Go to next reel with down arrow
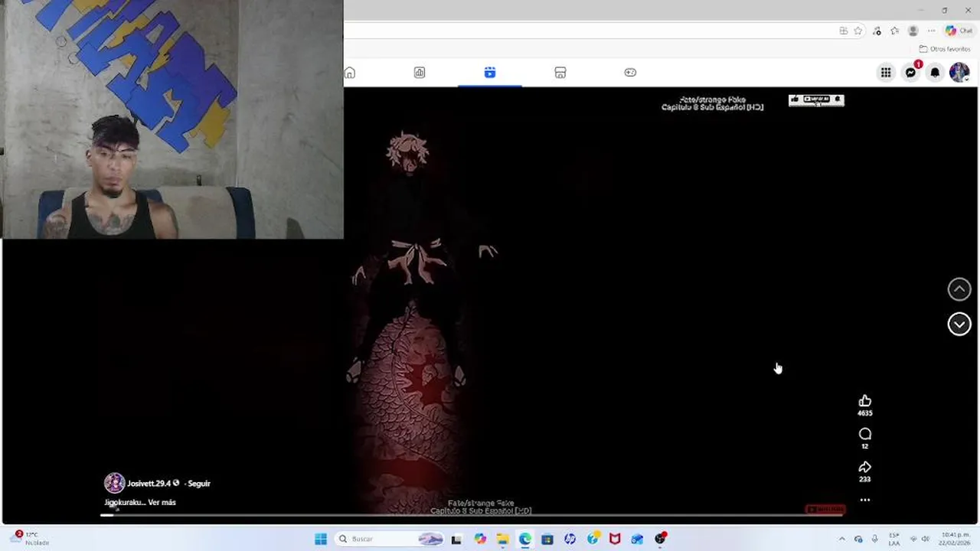 point(959,324)
